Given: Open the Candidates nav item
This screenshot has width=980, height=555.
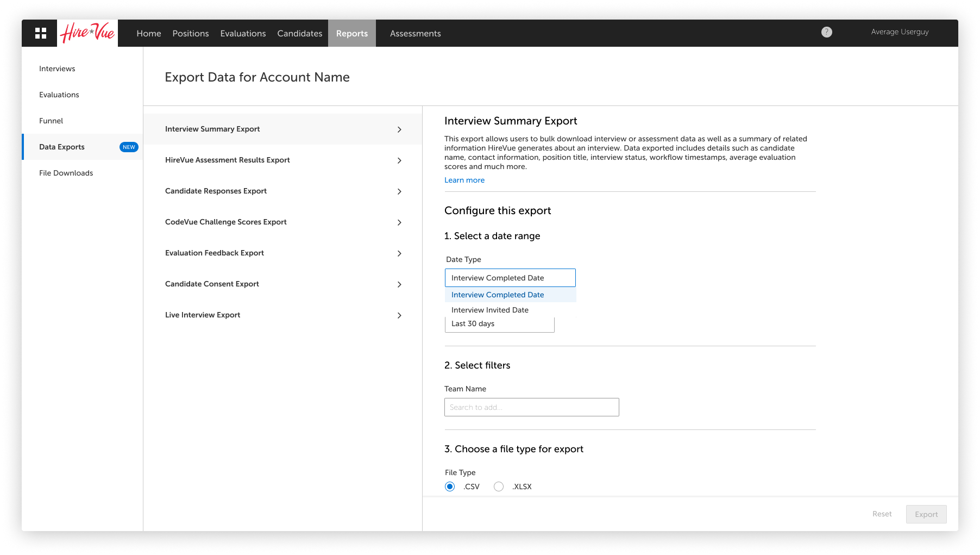Looking at the screenshot, I should (300, 33).
